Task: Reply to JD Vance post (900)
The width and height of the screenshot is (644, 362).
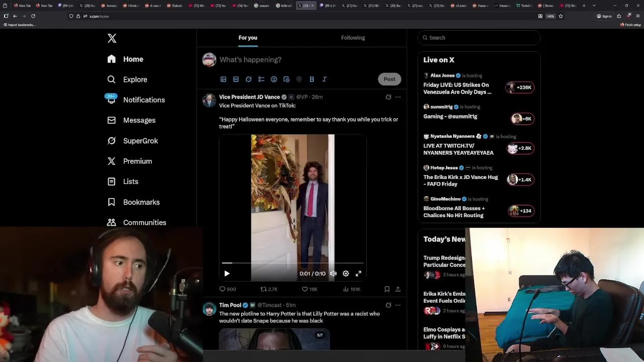Action: tap(227, 289)
